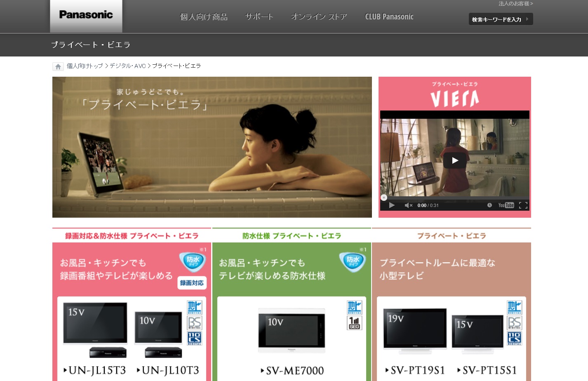Click the プライベート・ビエラ breadcrumb text
This screenshot has width=588, height=381.
(x=176, y=66)
